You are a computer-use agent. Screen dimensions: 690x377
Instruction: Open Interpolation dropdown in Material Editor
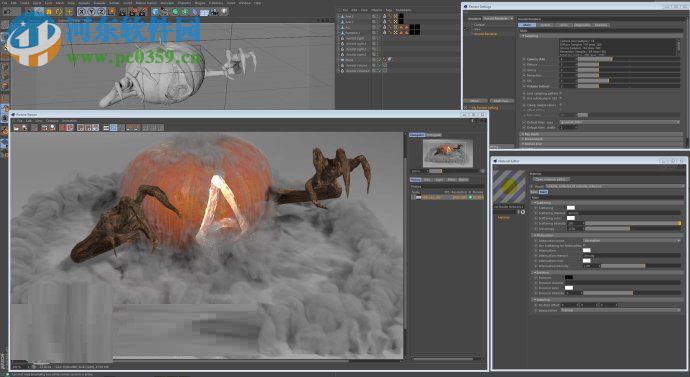click(620, 310)
